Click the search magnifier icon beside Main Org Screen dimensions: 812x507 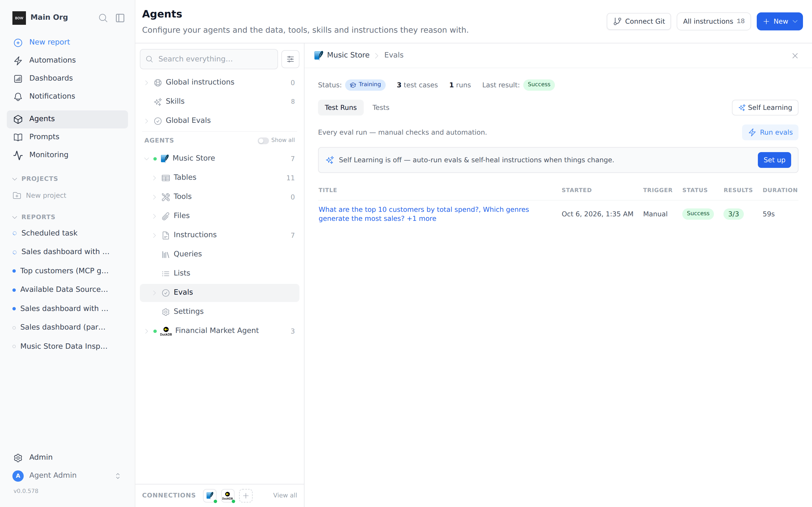pyautogui.click(x=103, y=18)
